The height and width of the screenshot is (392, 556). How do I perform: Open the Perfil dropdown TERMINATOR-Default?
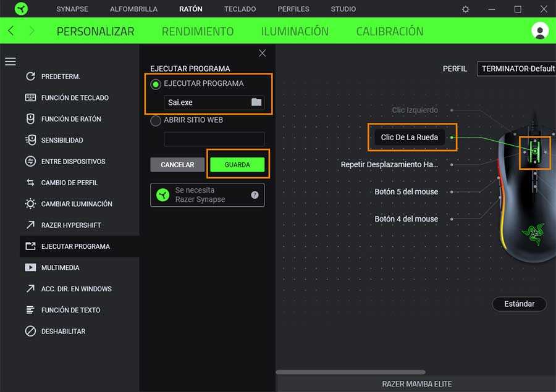coord(516,69)
